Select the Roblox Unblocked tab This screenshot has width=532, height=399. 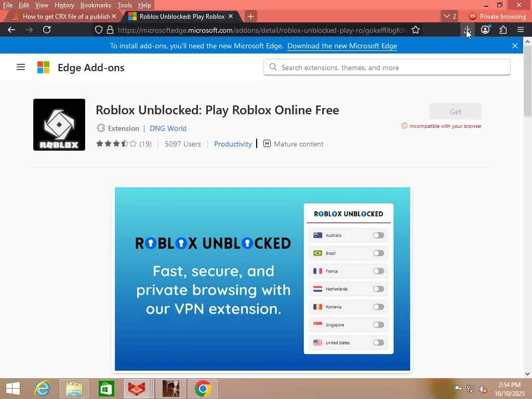pos(181,16)
